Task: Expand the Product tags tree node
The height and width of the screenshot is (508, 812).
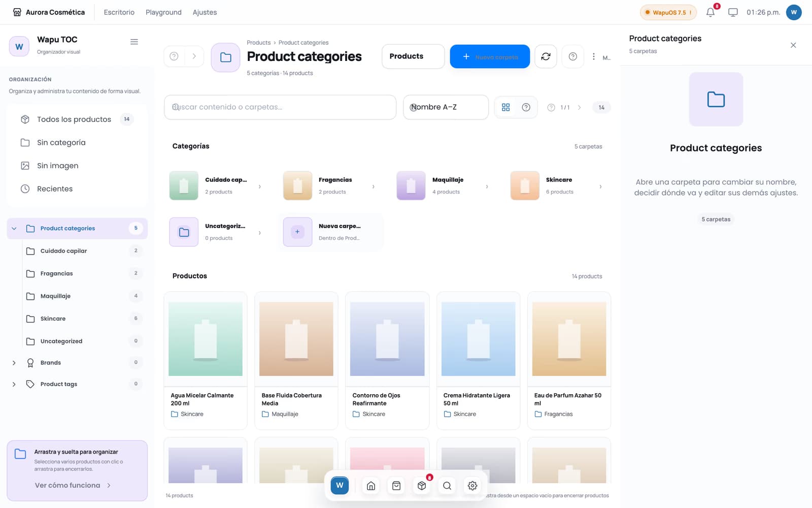Action: [x=14, y=384]
